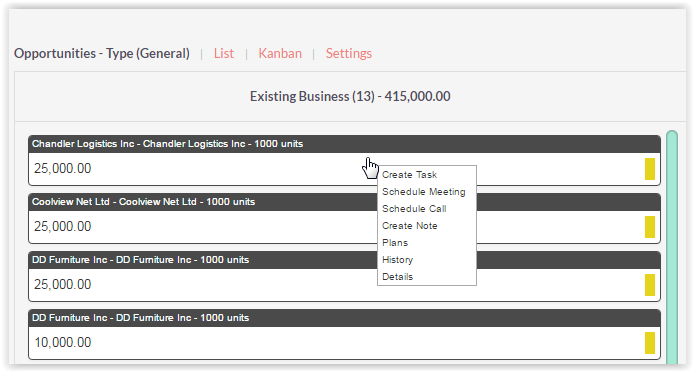Click Existing Business (13) column header
The image size is (694, 372).
click(x=350, y=97)
